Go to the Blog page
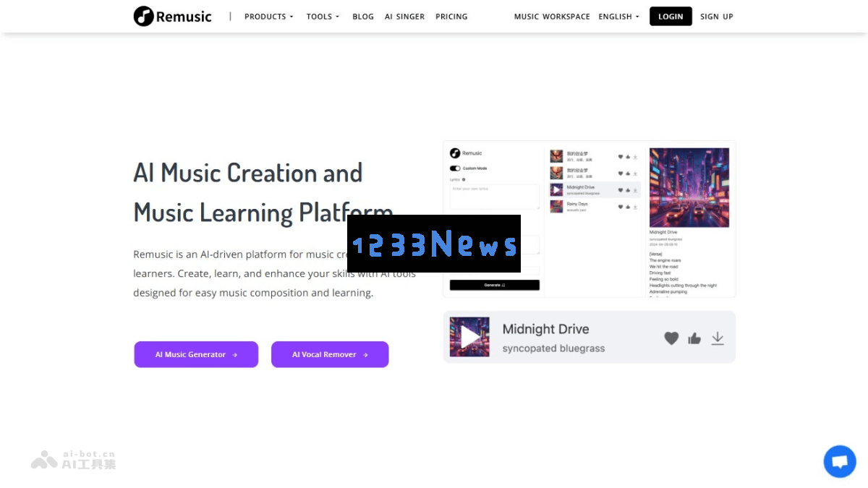This screenshot has height=488, width=868. click(363, 17)
